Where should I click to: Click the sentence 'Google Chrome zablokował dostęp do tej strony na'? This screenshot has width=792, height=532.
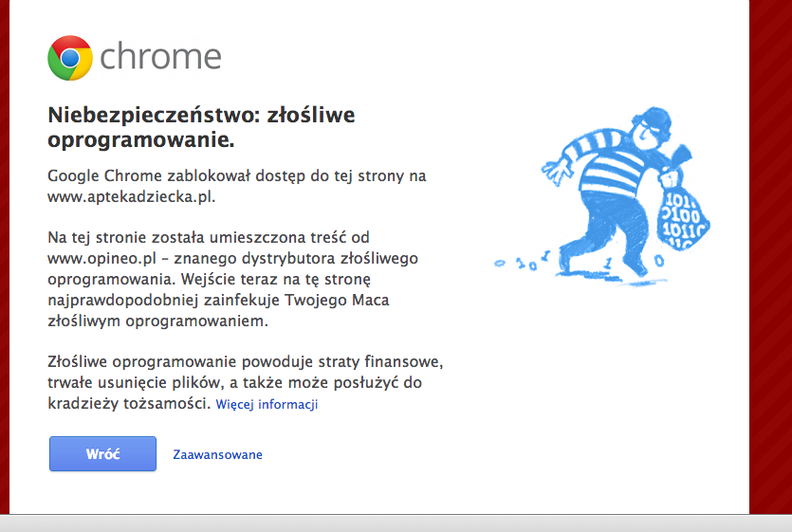pos(237,175)
